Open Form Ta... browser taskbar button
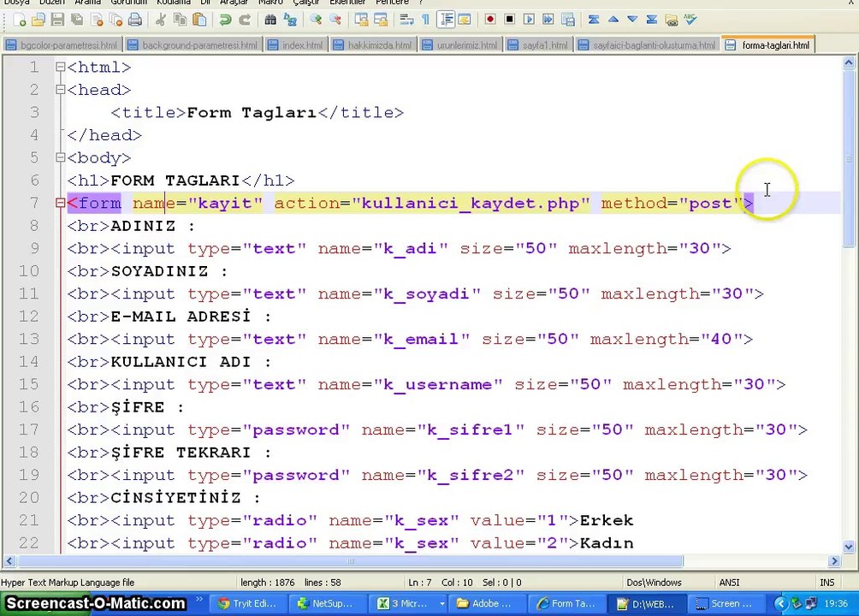The width and height of the screenshot is (859, 616). tap(566, 603)
